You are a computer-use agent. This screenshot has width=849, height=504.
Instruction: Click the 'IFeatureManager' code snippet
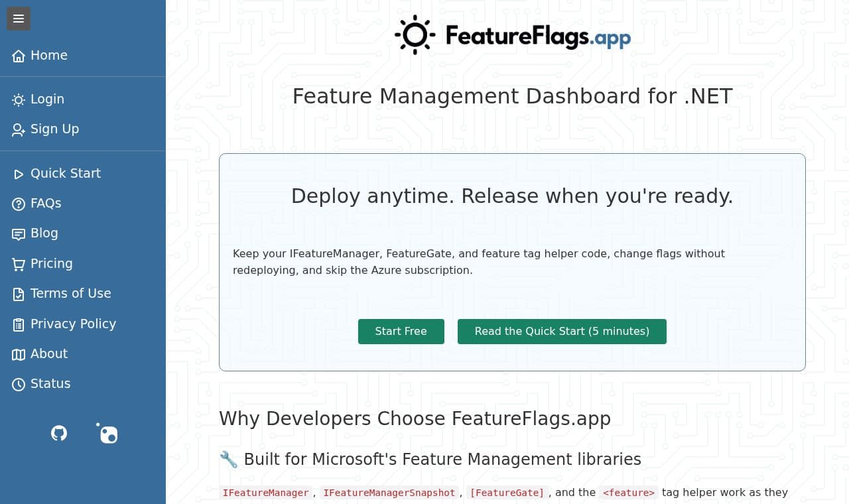pyautogui.click(x=266, y=493)
